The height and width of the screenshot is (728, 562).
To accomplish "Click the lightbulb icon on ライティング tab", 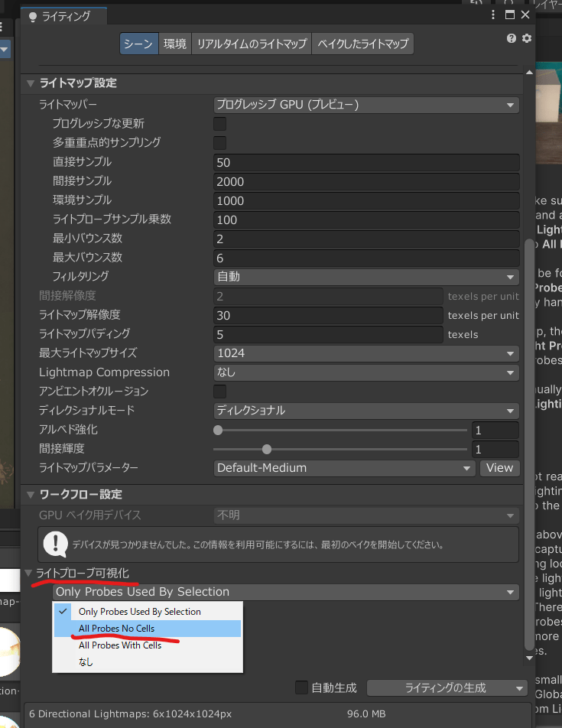I will [32, 16].
